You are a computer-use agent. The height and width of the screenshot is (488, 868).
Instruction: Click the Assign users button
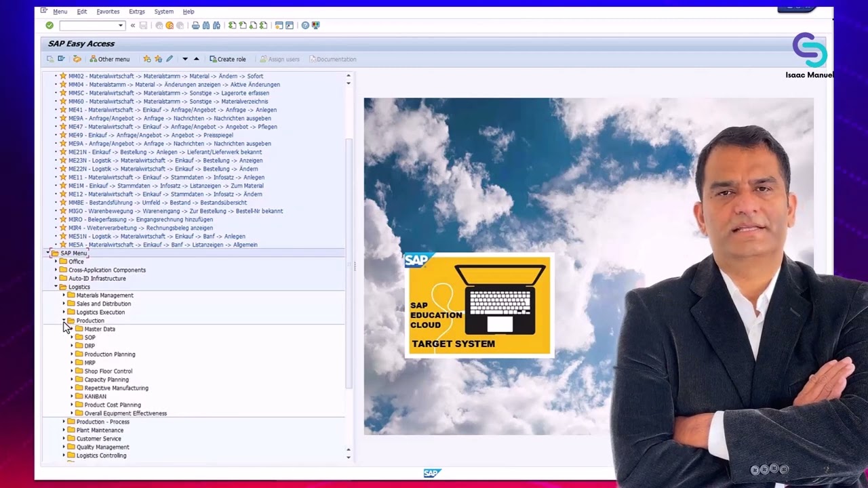(279, 59)
